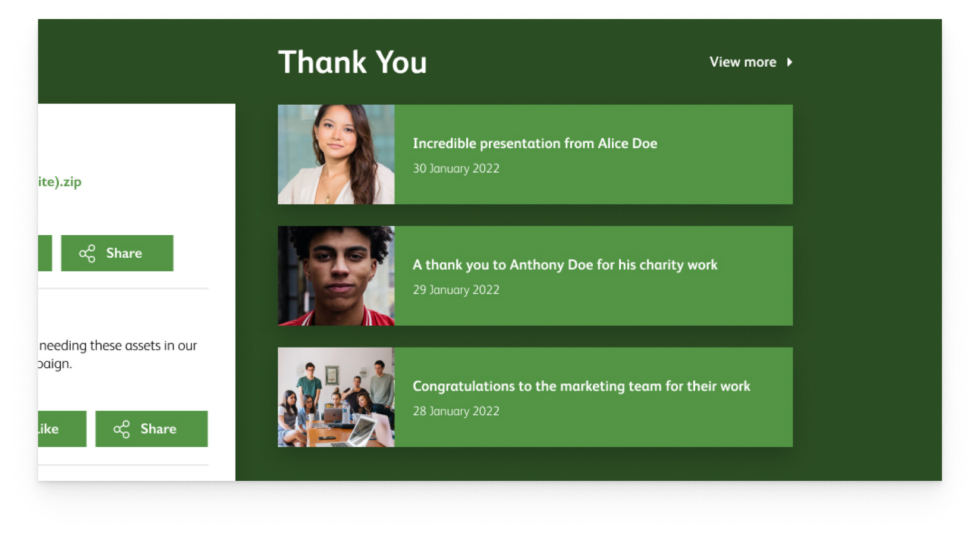Click the upper Share button label
The height and width of the screenshot is (538, 980).
click(124, 254)
